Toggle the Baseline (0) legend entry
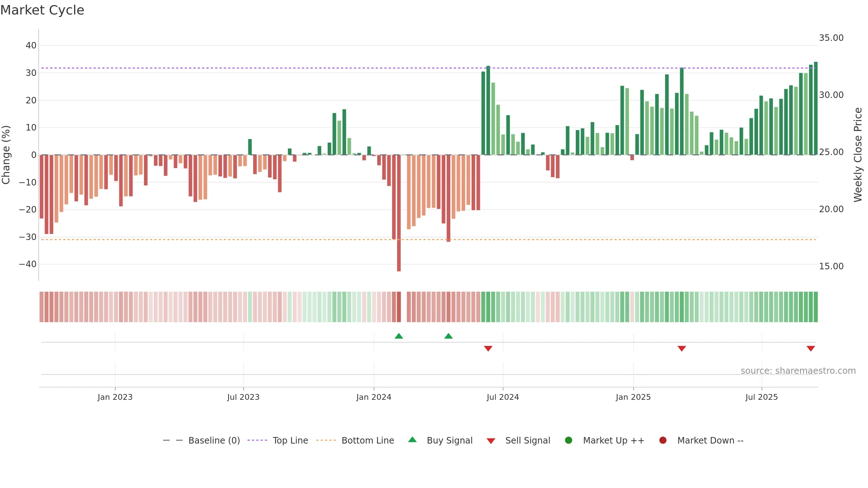This screenshot has width=868, height=488. coord(201,440)
